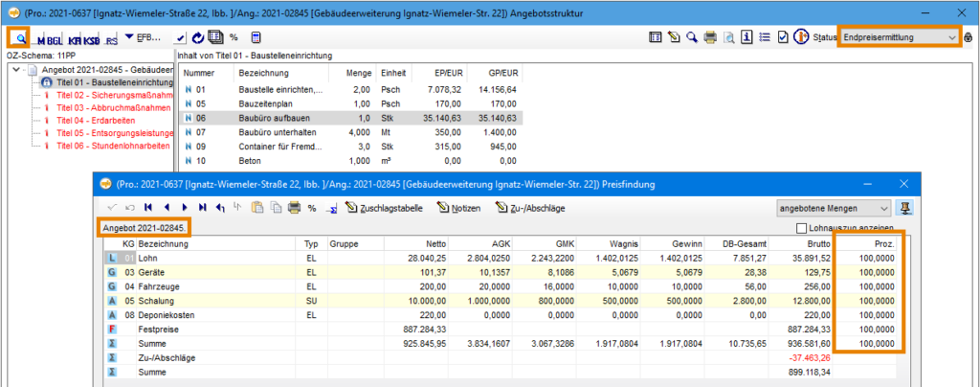The image size is (980, 387).
Task: Select the Bauzeitenplan row
Action: 350,103
